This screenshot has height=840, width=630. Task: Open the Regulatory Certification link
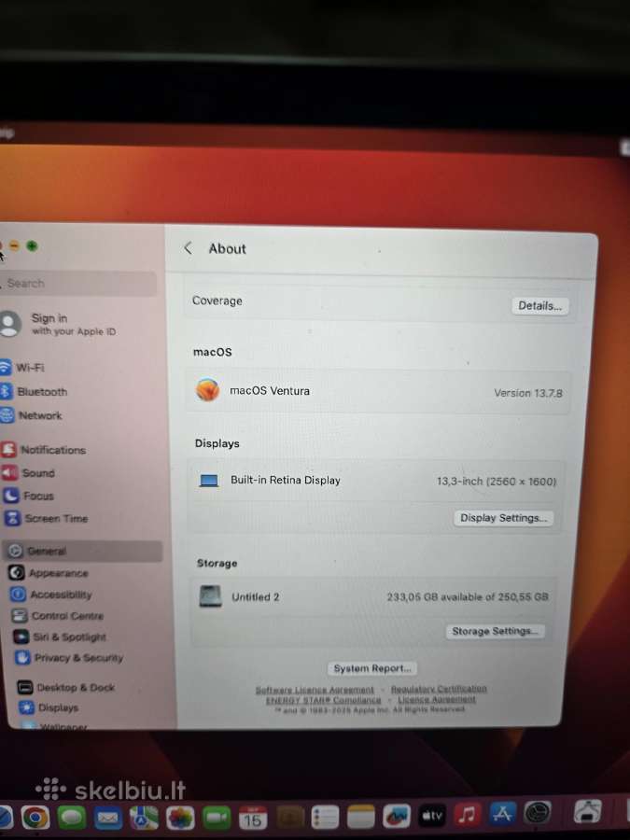click(439, 689)
